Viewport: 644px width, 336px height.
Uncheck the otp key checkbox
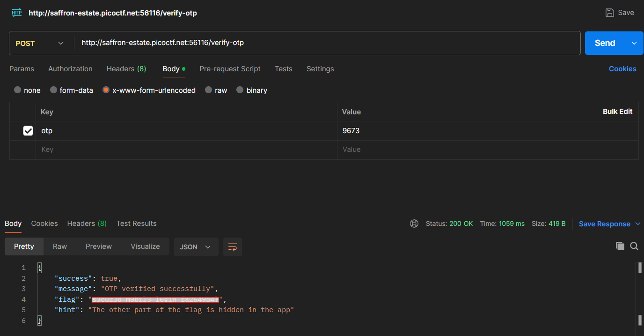(x=28, y=131)
